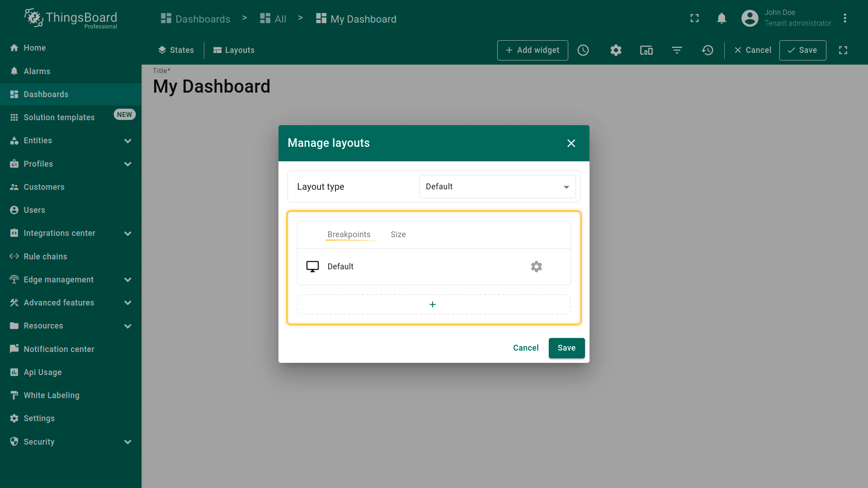Click Cancel in Manage layouts dialog
Image resolution: width=868 pixels, height=488 pixels.
point(525,348)
